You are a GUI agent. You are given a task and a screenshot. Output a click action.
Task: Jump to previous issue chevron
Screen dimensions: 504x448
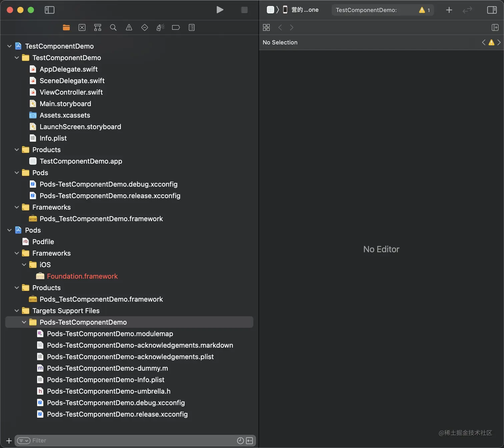(484, 42)
